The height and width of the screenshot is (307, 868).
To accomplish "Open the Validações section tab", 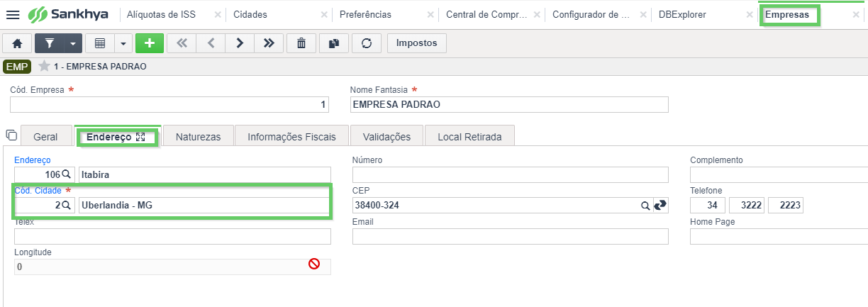I will [x=386, y=137].
